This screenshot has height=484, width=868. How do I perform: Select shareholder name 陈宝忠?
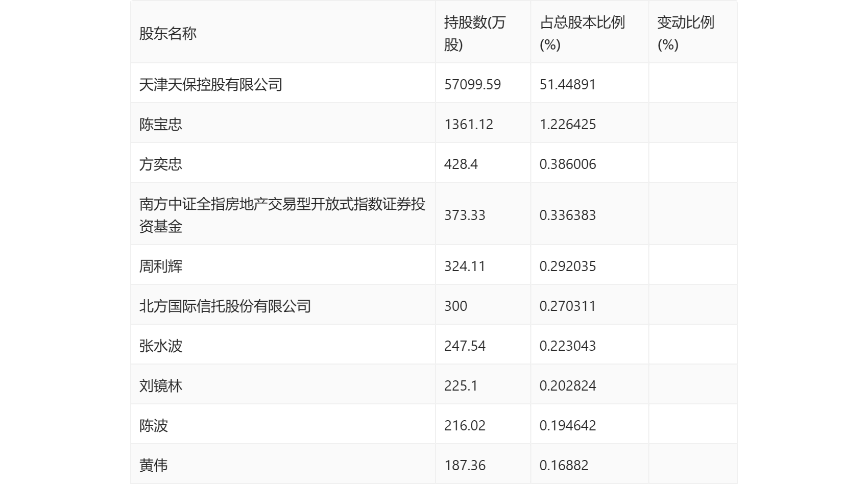pos(161,125)
